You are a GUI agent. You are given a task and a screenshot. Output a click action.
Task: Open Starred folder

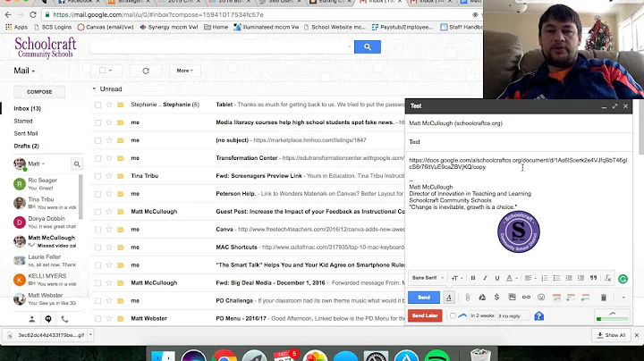[x=23, y=121]
